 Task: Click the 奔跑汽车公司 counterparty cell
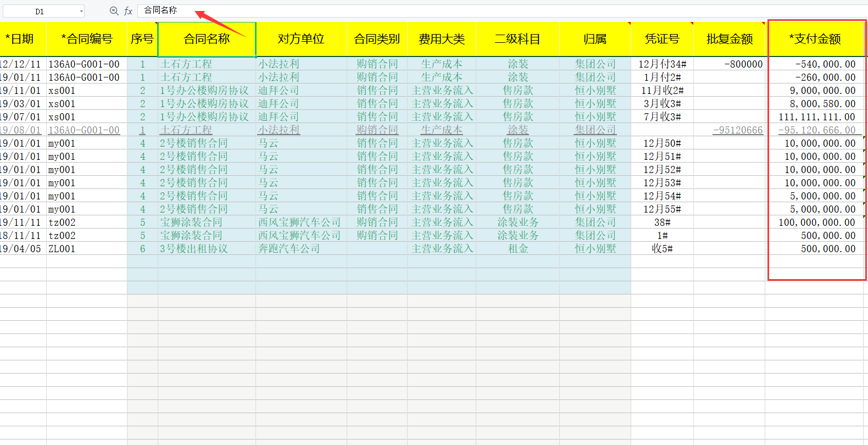[x=301, y=249]
